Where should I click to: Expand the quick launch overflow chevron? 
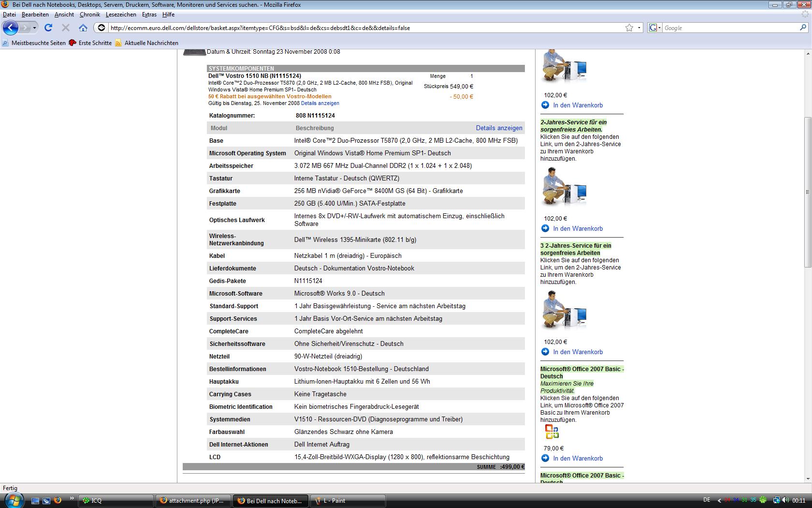pos(72,498)
